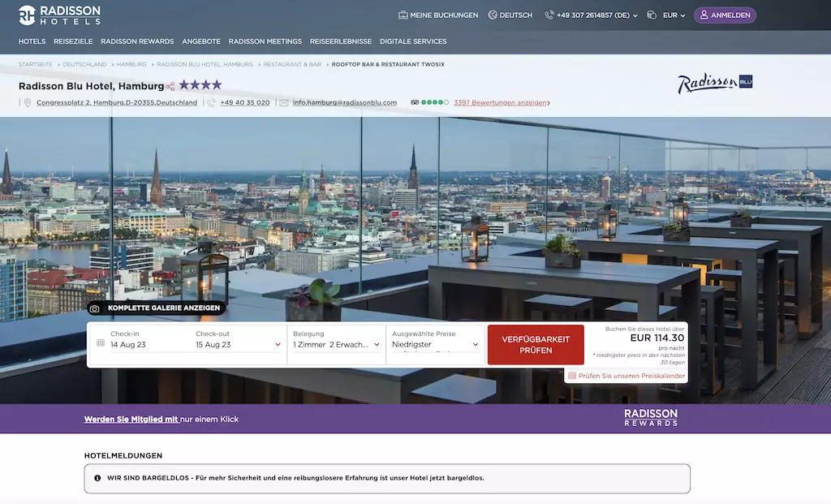Click the EUR 114.30 price text
831x504 pixels.
coord(657,338)
